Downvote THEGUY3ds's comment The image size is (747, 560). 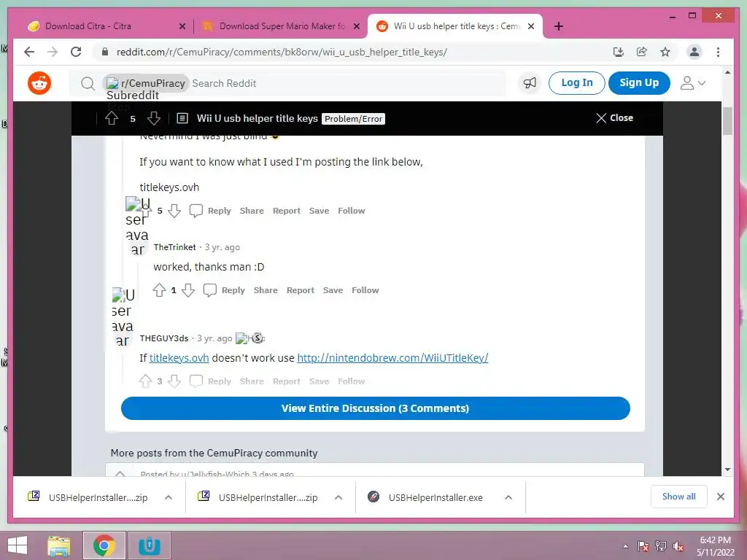coord(174,381)
